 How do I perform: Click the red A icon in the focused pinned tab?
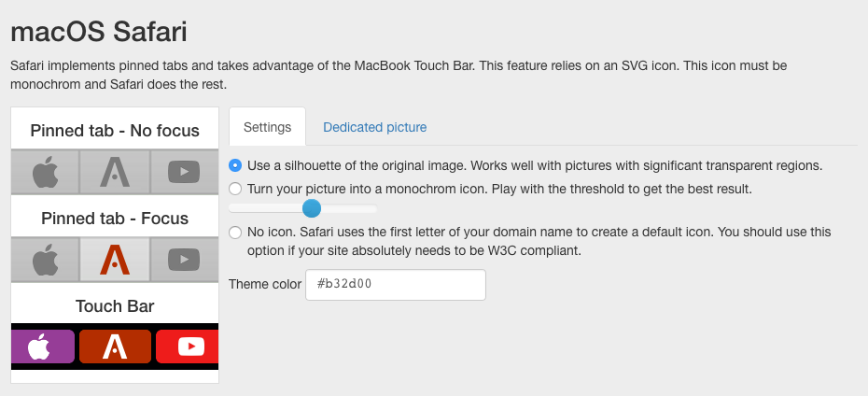(x=115, y=260)
